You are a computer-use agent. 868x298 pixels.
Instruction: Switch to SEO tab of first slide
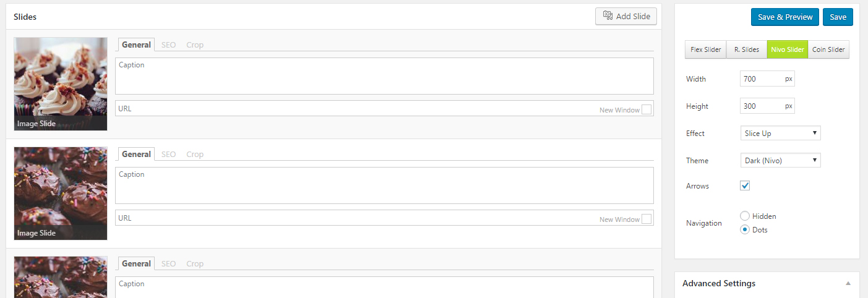point(168,45)
